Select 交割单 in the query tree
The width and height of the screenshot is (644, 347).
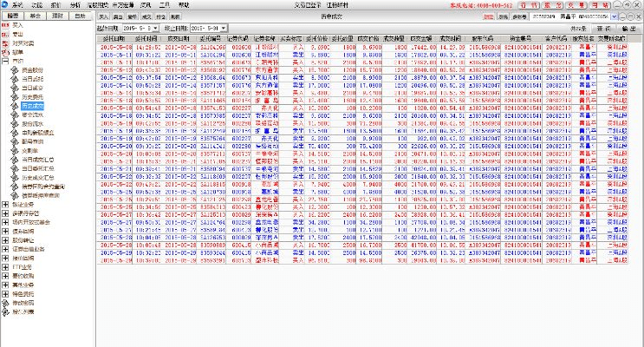coord(29,150)
